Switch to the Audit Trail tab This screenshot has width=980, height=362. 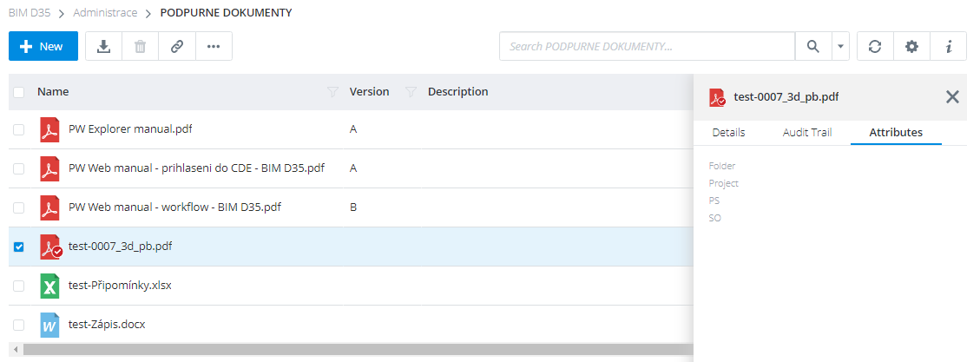(807, 133)
